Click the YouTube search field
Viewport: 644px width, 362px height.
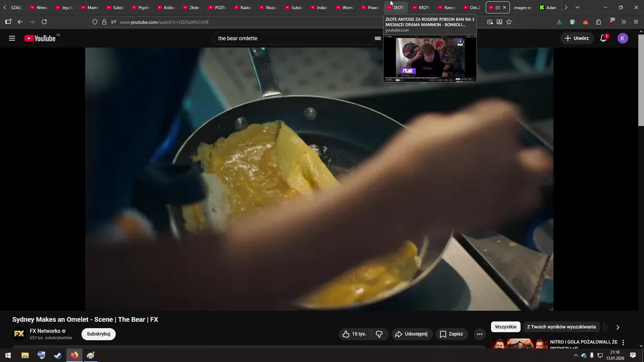coord(294,38)
